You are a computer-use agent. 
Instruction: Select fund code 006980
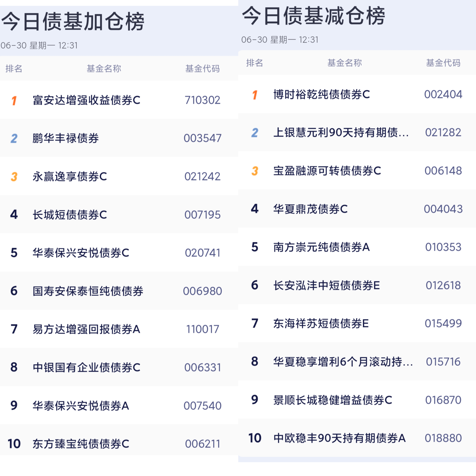pyautogui.click(x=203, y=291)
